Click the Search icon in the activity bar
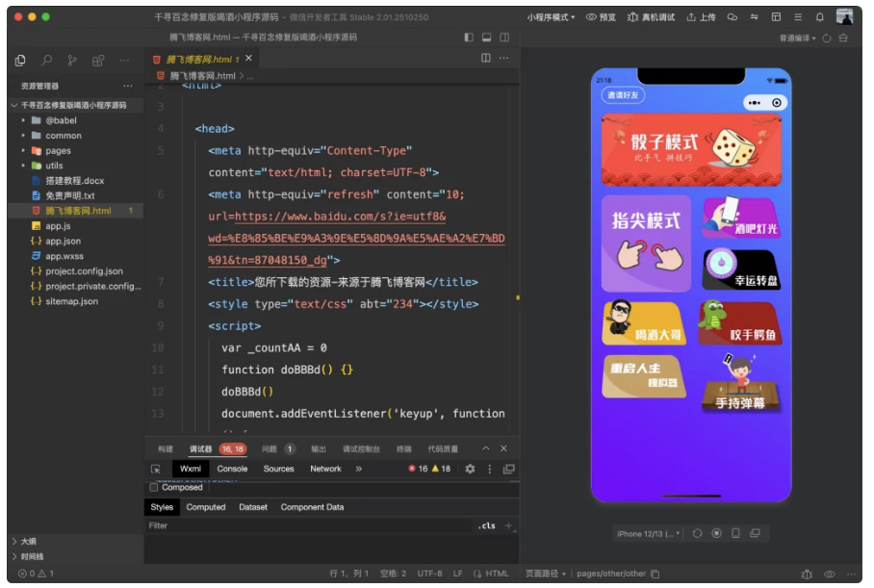 (47, 60)
